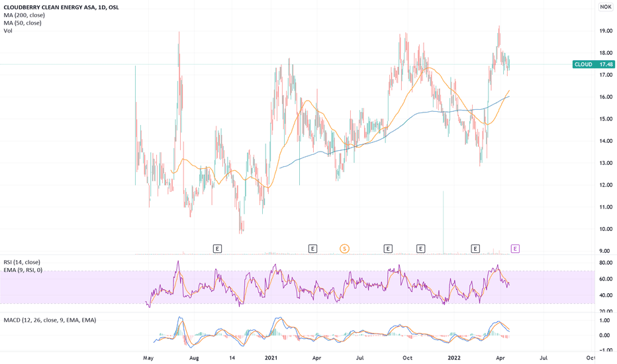Click the 80.00 RSI axis label
Viewport: 617px width, 364px height.
[x=606, y=263]
